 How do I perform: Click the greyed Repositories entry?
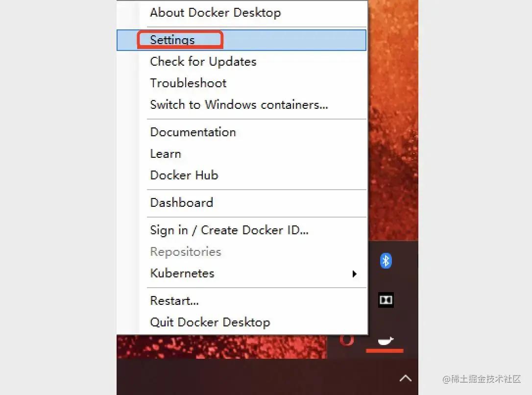(x=241, y=252)
